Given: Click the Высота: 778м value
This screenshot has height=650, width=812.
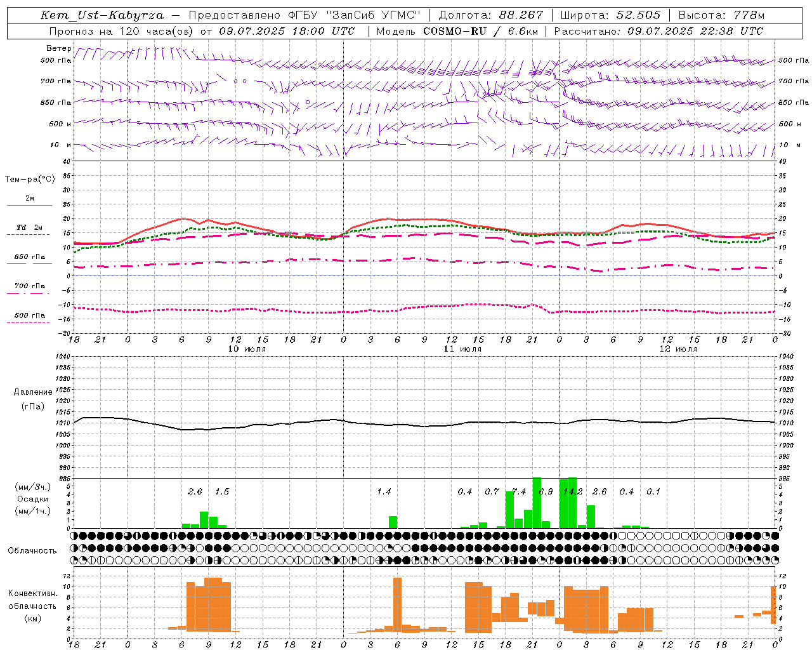Looking at the screenshot, I should [721, 15].
